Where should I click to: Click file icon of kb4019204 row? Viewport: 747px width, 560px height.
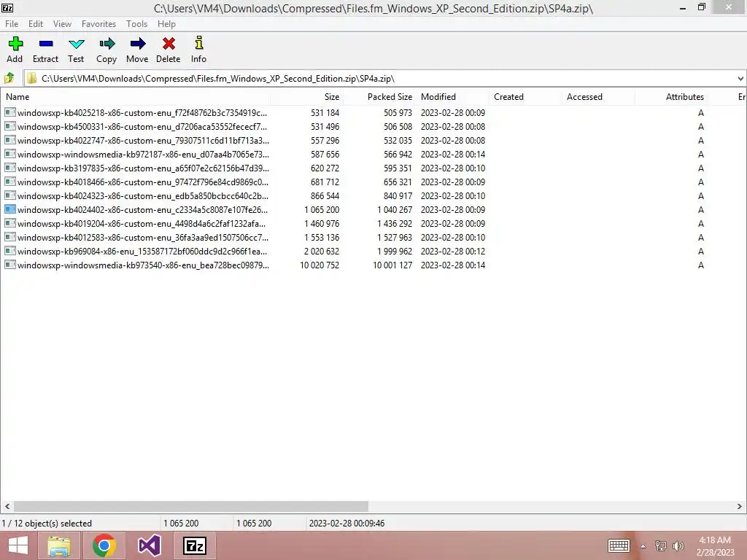(x=10, y=223)
